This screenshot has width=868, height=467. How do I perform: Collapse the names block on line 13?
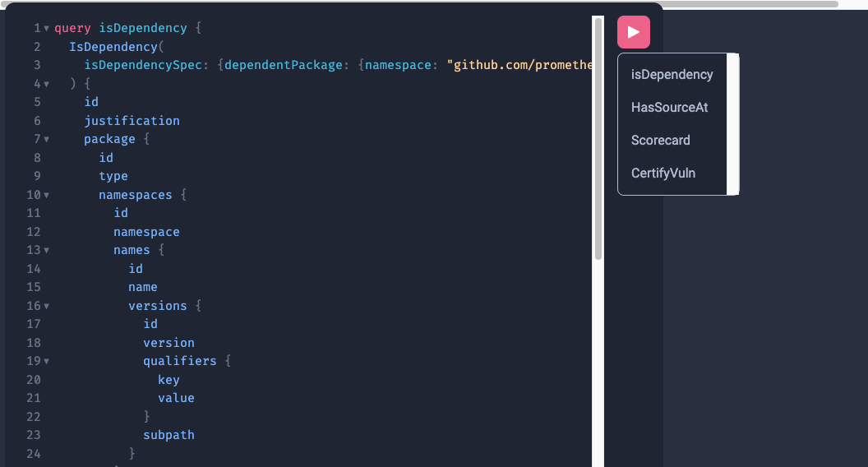47,251
